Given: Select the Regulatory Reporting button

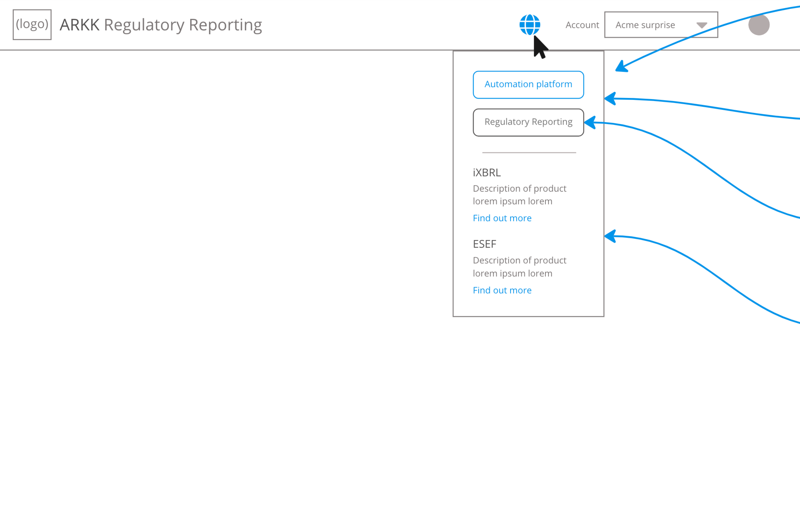Looking at the screenshot, I should (528, 122).
